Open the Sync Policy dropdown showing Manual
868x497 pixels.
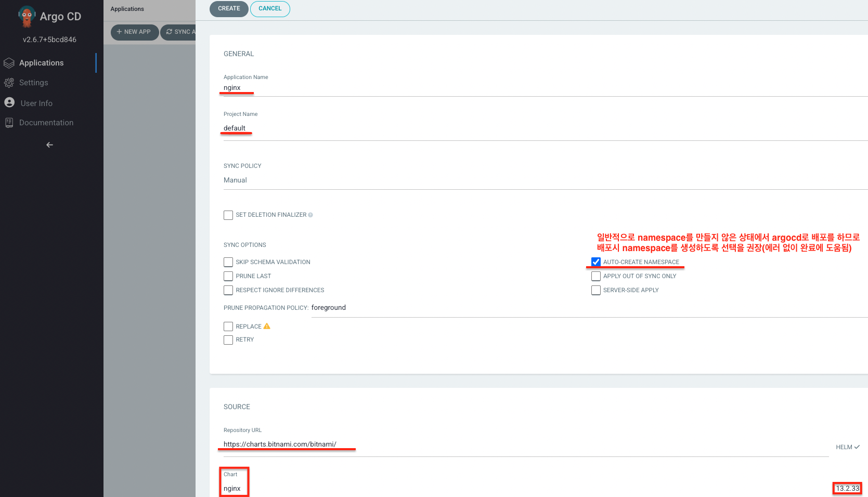click(546, 180)
